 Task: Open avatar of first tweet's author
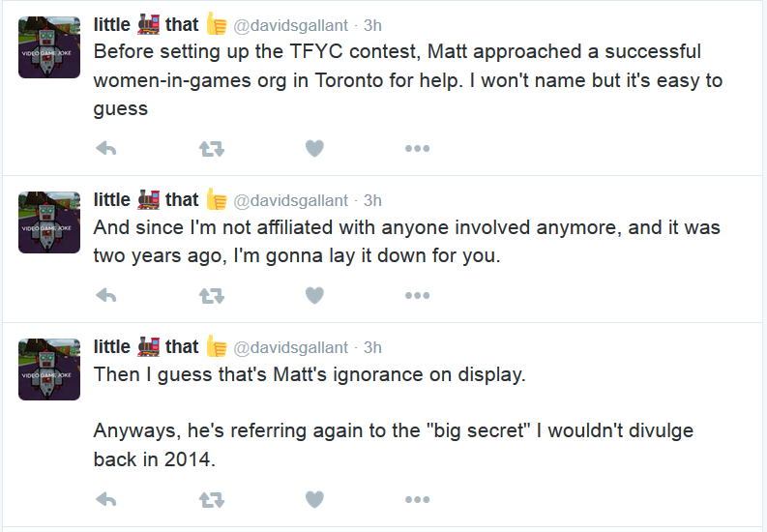pyautogui.click(x=49, y=47)
